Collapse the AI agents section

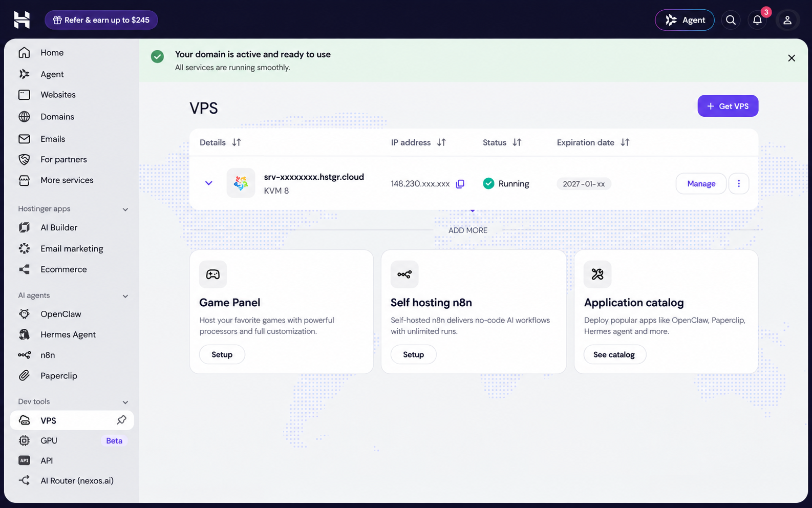coord(125,296)
